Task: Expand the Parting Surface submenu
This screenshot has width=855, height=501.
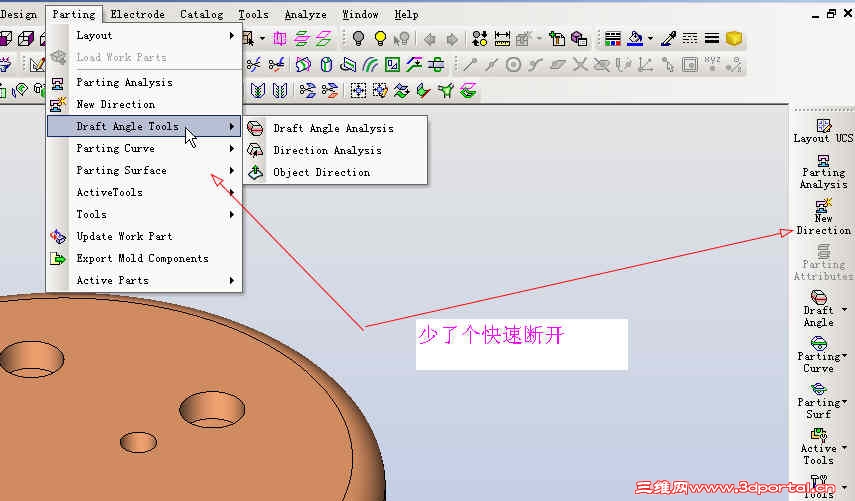Action: (x=144, y=170)
